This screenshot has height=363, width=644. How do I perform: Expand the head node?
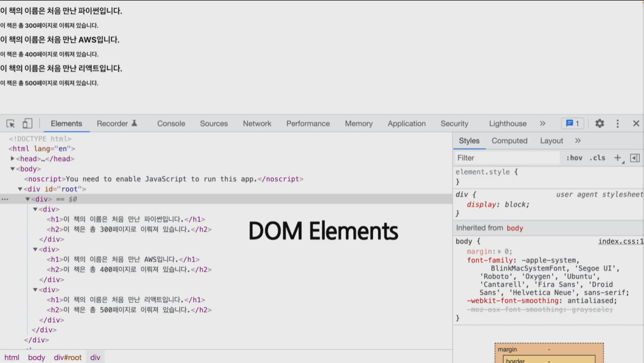(x=12, y=159)
